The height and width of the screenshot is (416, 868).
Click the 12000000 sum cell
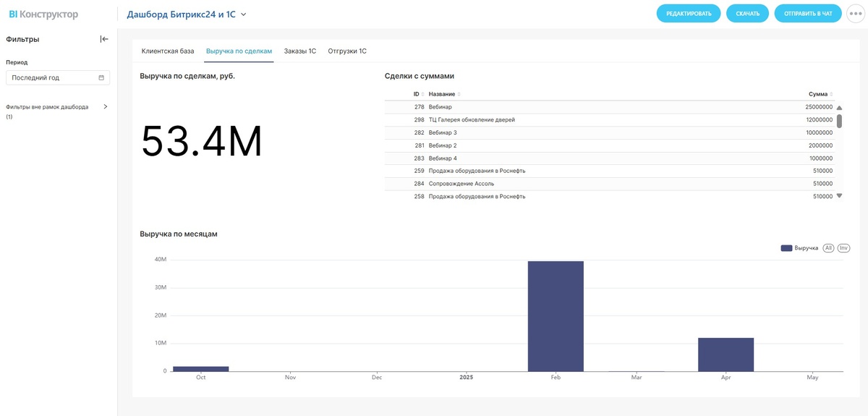click(x=819, y=120)
